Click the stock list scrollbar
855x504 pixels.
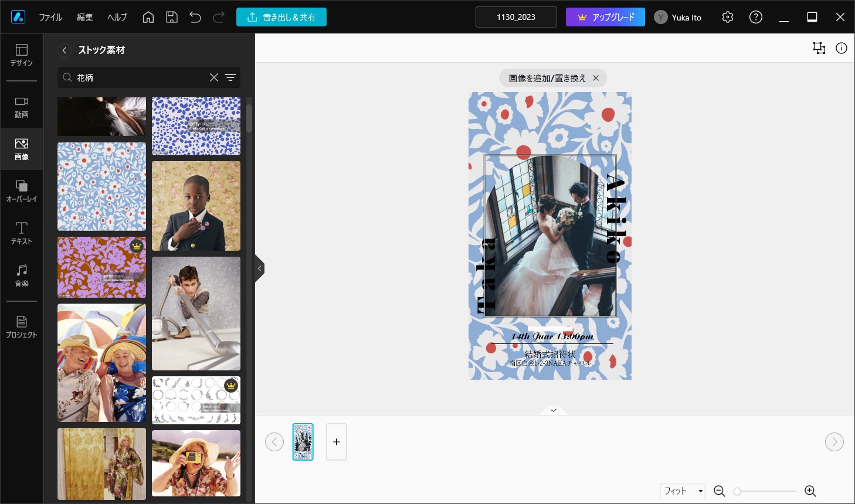[249, 118]
